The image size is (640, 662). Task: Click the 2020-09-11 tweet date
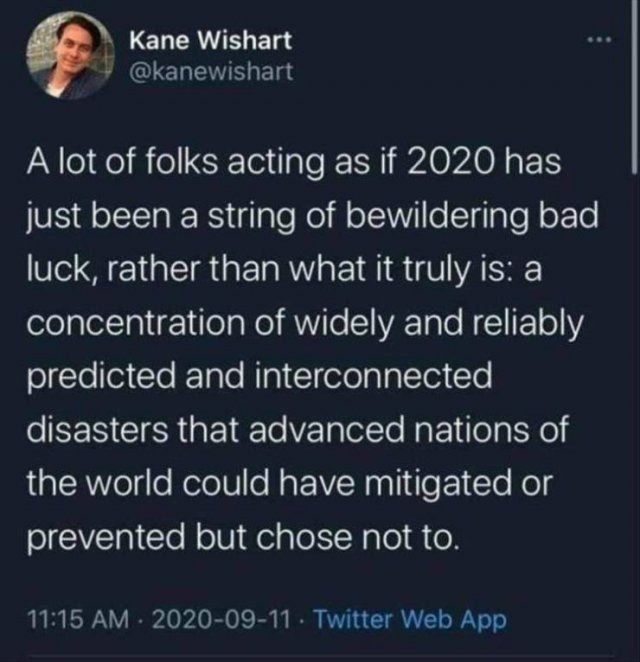tap(220, 619)
